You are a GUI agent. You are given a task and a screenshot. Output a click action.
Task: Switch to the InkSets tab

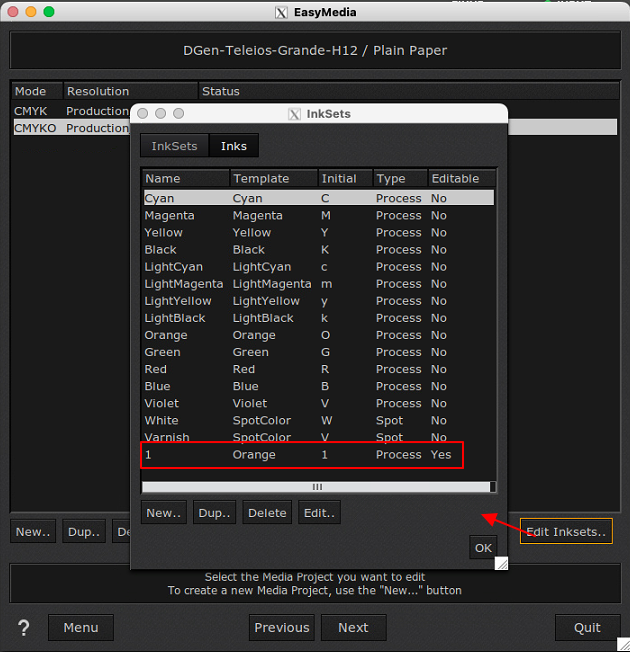coord(174,146)
